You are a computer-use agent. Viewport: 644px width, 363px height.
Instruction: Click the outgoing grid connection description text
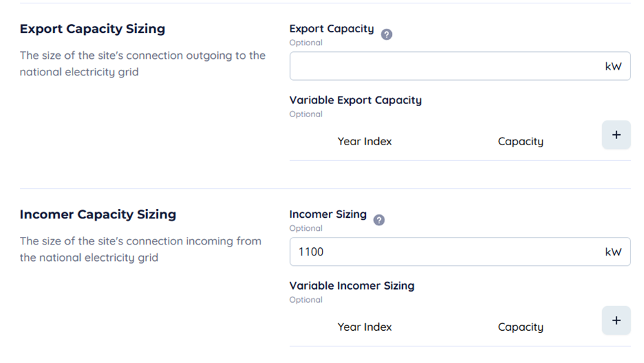click(x=143, y=64)
